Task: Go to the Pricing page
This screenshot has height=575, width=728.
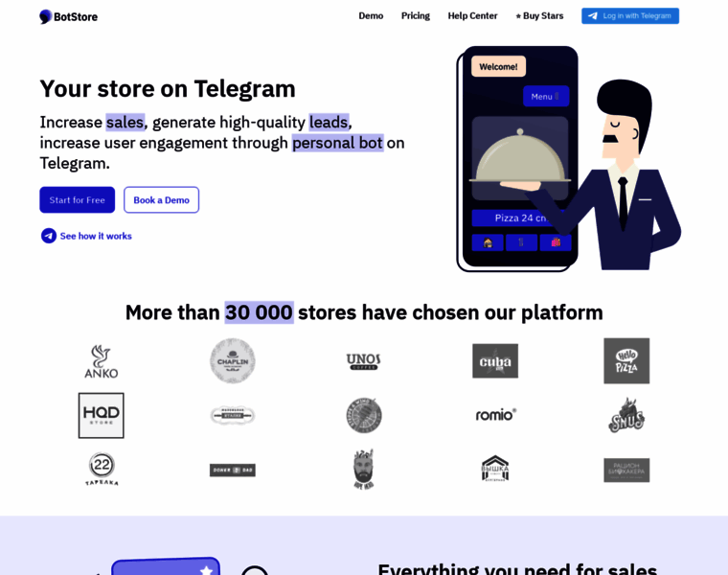Action: 416,15
